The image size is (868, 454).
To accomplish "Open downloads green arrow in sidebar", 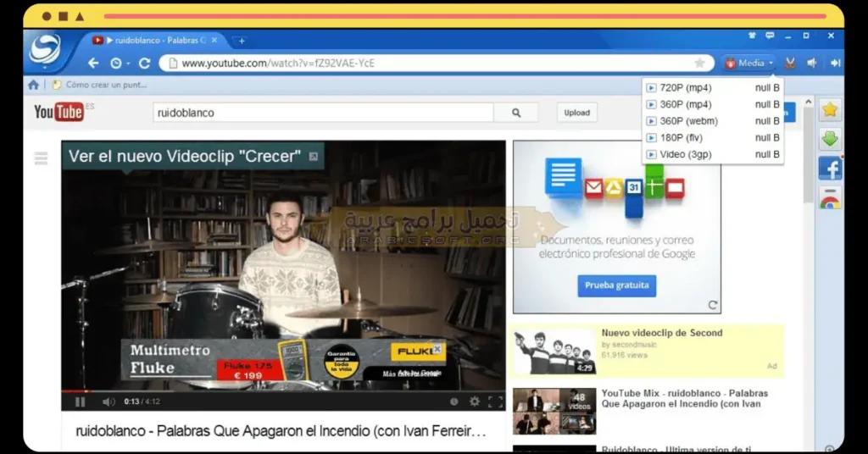I will click(830, 139).
